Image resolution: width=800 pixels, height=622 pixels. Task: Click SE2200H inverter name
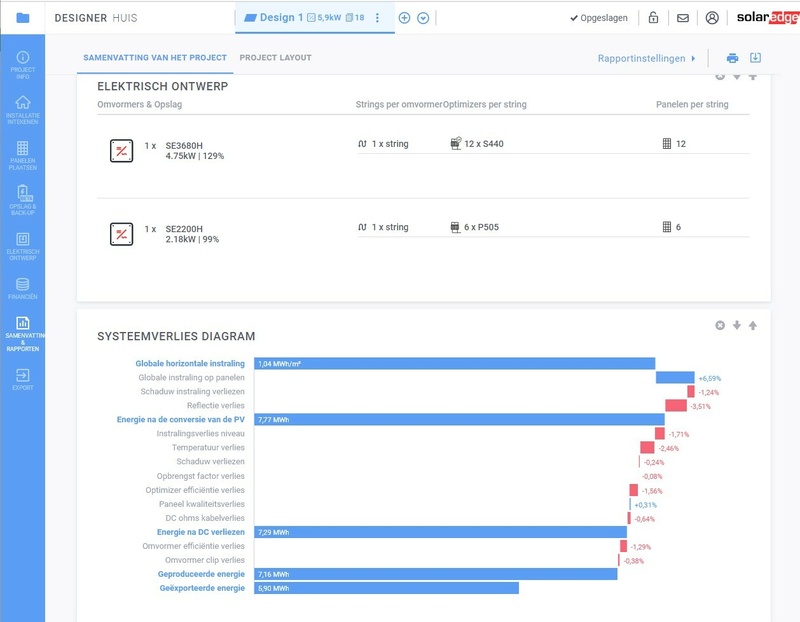pyautogui.click(x=184, y=229)
